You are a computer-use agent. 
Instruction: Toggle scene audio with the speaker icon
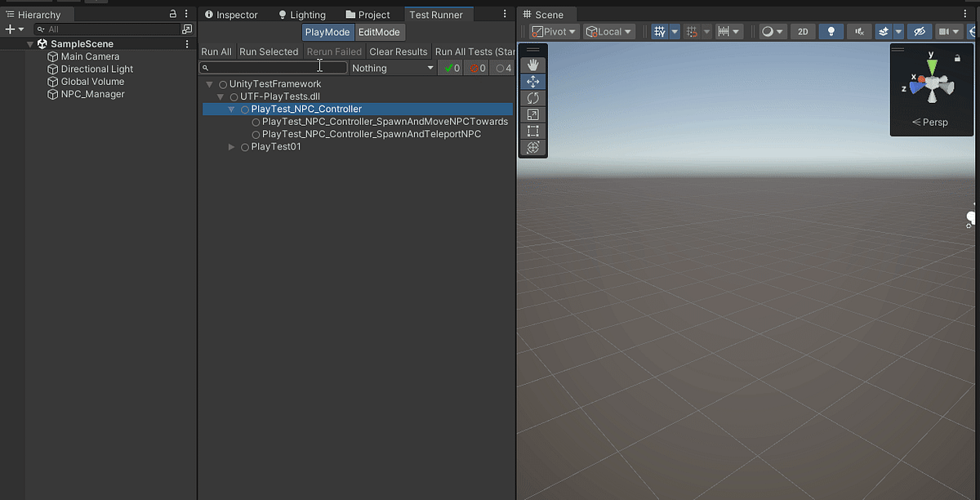click(859, 31)
